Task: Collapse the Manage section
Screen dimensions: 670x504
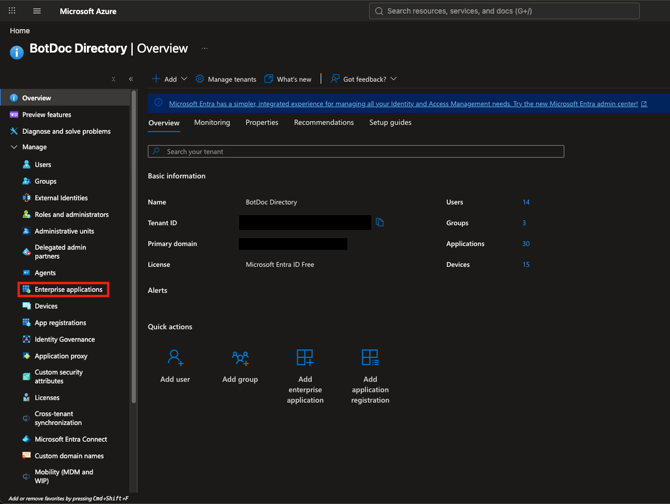Action: tap(14, 147)
